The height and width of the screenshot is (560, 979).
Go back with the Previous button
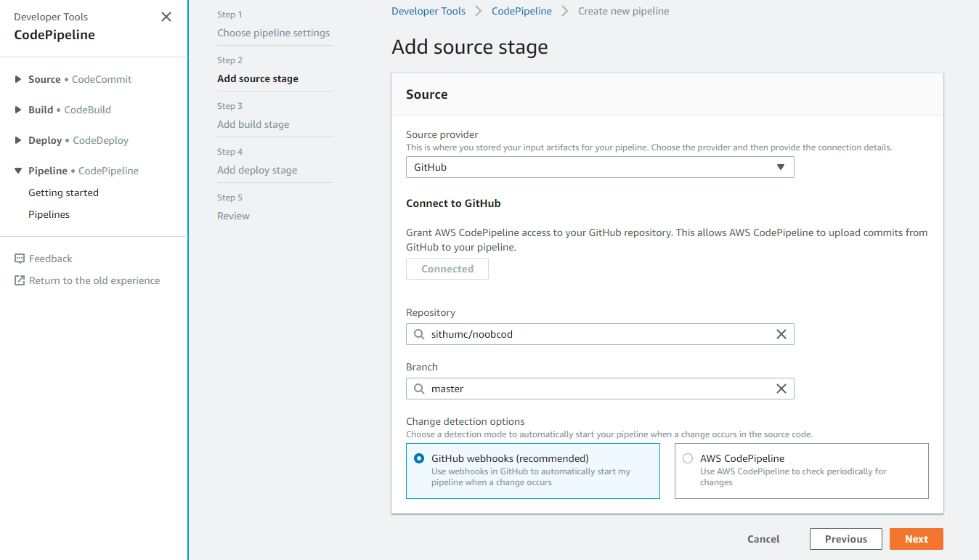coord(845,539)
